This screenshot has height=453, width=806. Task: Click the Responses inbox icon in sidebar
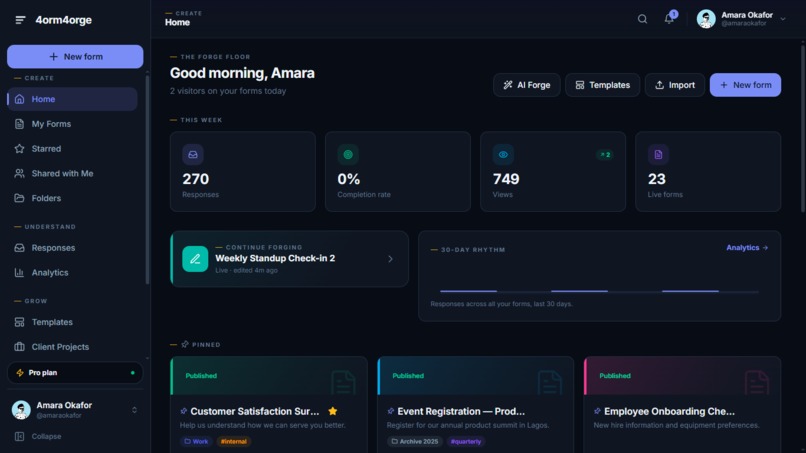point(20,248)
